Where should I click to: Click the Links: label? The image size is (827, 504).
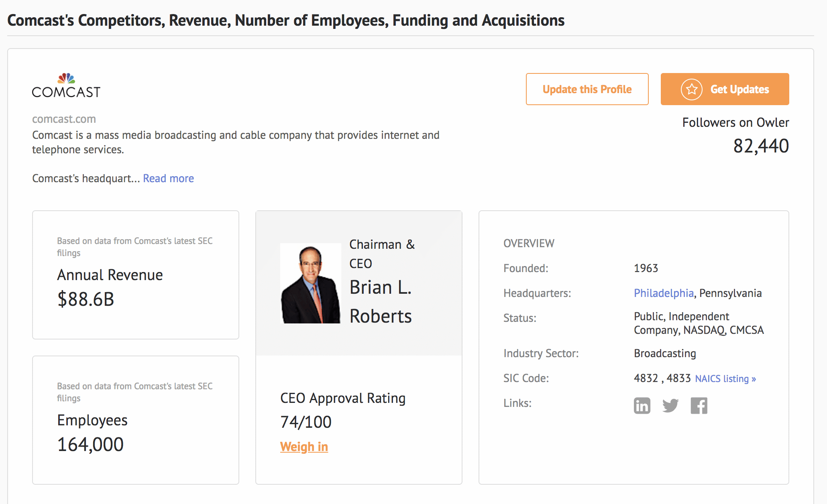[517, 403]
